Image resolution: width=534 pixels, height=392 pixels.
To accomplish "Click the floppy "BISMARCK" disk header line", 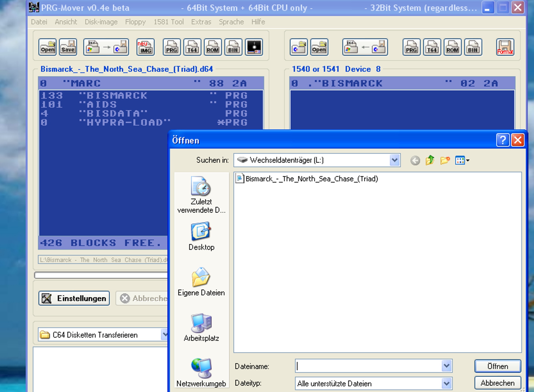I will [402, 83].
